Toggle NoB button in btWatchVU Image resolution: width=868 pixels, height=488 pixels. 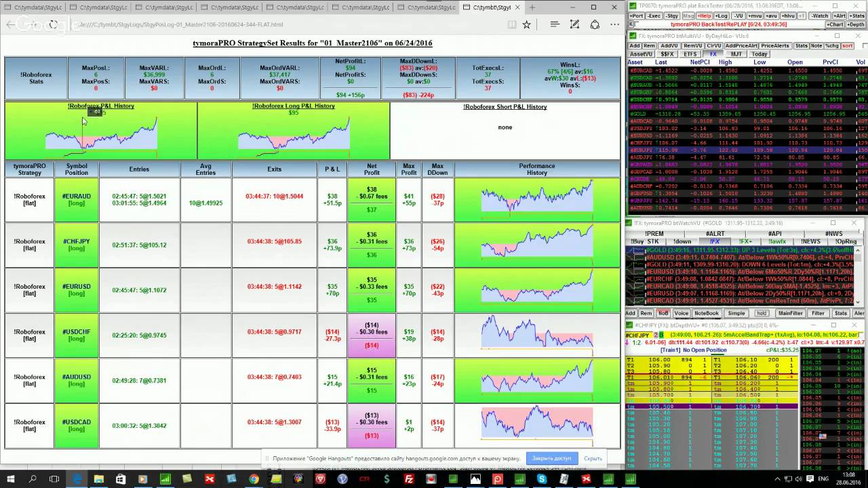(663, 313)
